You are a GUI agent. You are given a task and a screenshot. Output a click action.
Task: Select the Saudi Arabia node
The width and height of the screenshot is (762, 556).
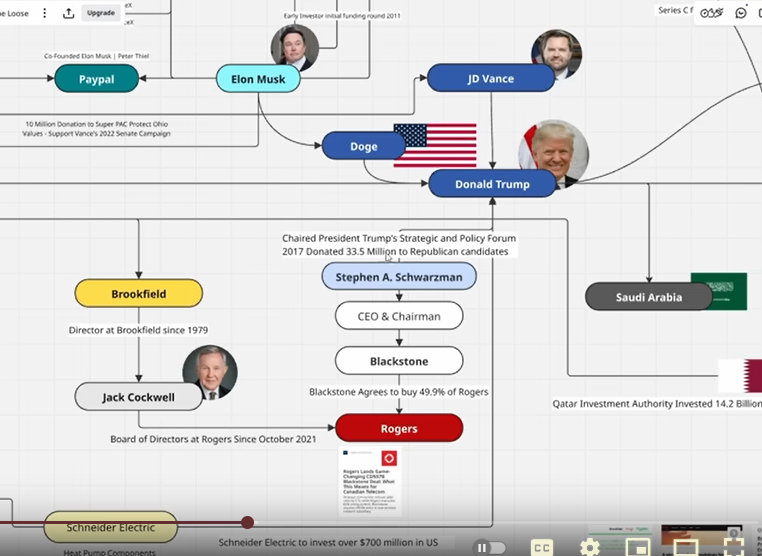(649, 297)
